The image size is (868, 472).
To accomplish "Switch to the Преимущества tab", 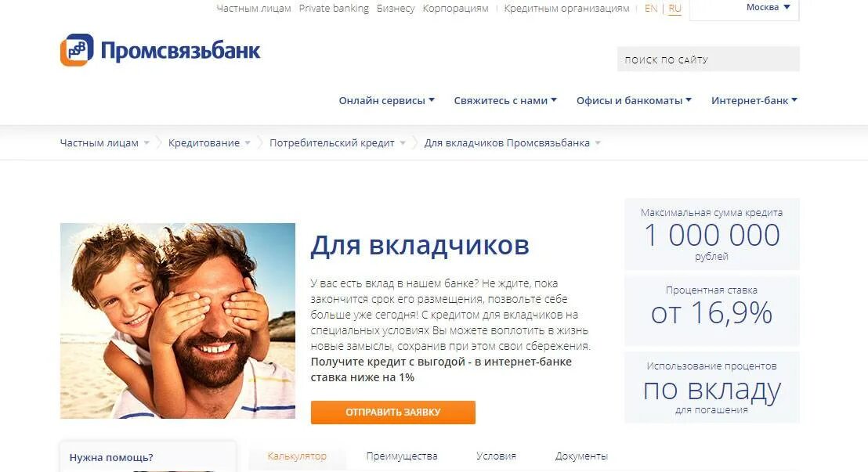I will pos(402,456).
